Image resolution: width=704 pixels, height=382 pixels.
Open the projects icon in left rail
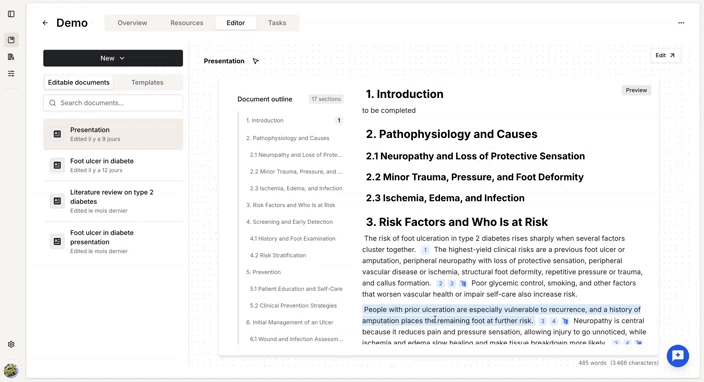coord(11,40)
